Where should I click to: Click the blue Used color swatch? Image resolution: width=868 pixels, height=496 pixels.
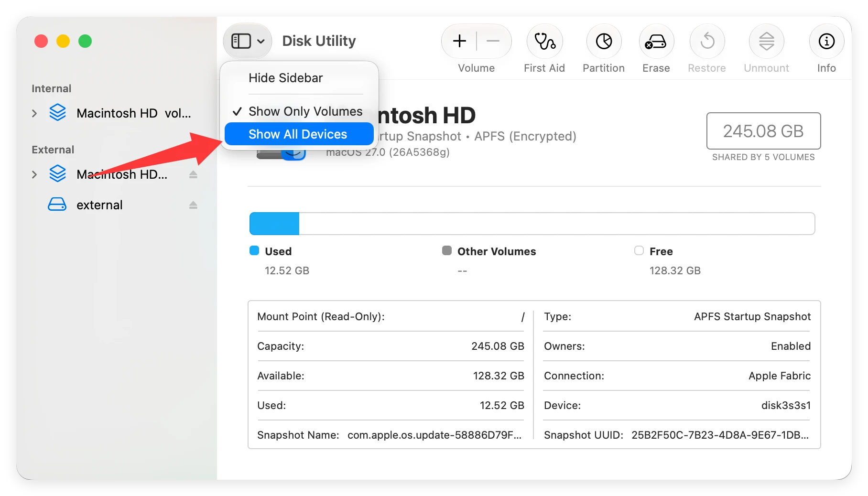tap(254, 251)
